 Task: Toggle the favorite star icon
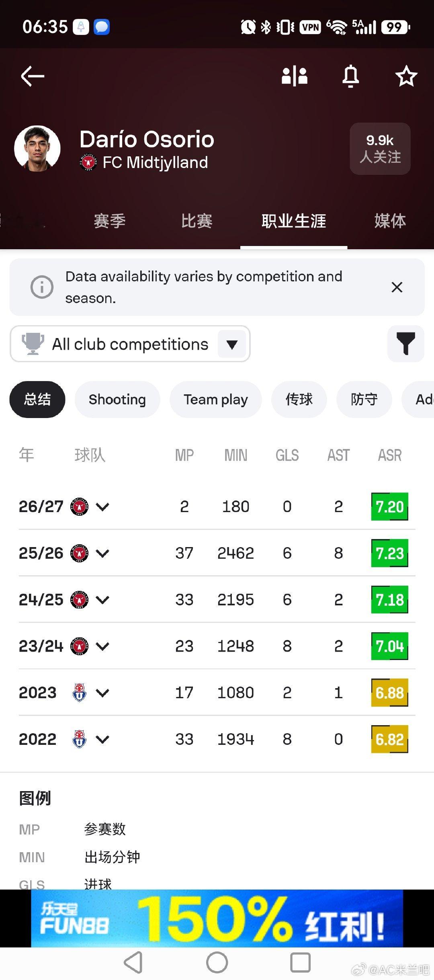click(406, 76)
